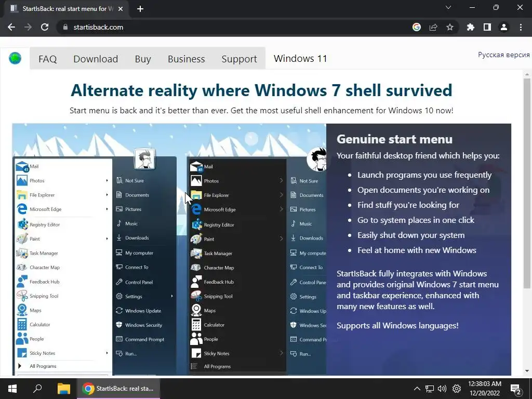
Task: Click Documents in dark start menu
Action: (x=307, y=195)
